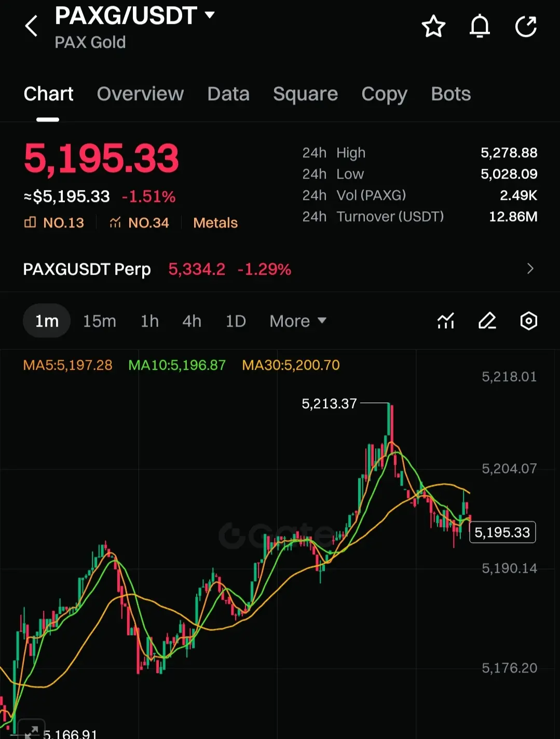Tap the 5,204.07 axis label
Viewport: 560px width, 739px height.
(509, 468)
